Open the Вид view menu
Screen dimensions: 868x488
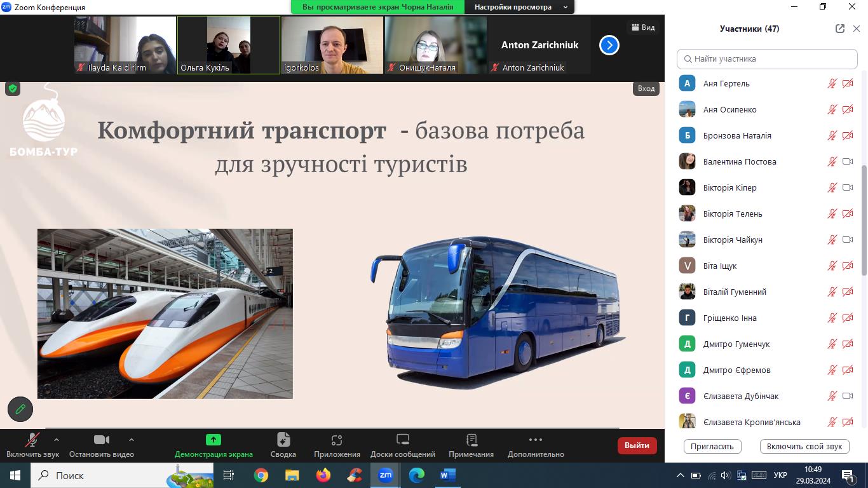click(x=642, y=27)
